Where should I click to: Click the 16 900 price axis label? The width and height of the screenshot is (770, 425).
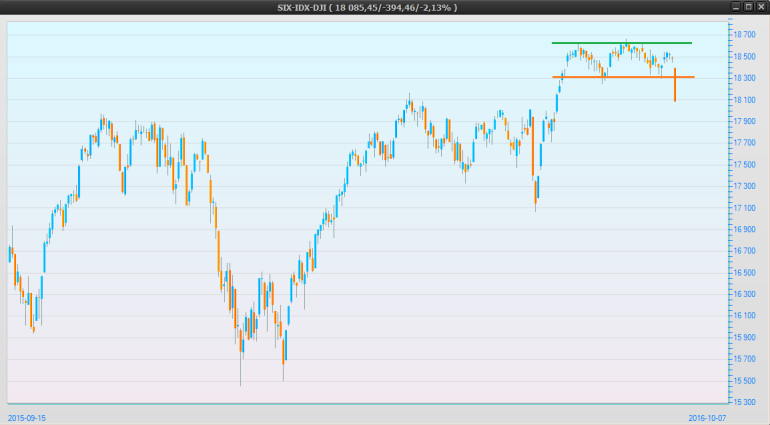tap(744, 229)
